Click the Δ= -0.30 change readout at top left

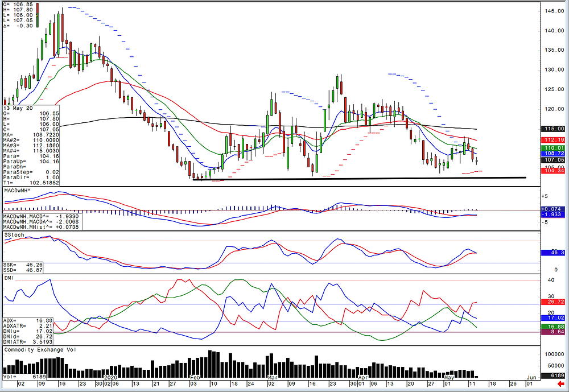tap(18, 26)
